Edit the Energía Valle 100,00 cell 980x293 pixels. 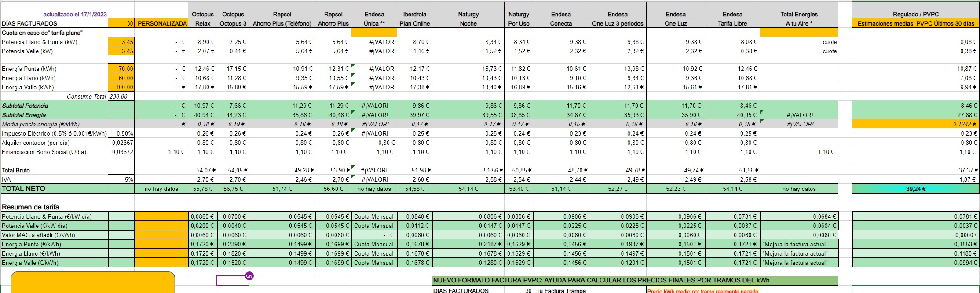point(121,87)
